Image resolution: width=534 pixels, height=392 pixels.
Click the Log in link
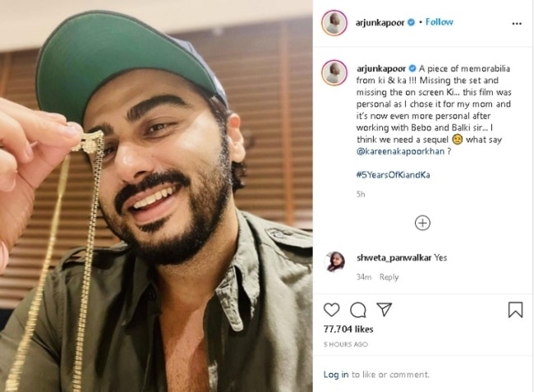pyautogui.click(x=336, y=375)
